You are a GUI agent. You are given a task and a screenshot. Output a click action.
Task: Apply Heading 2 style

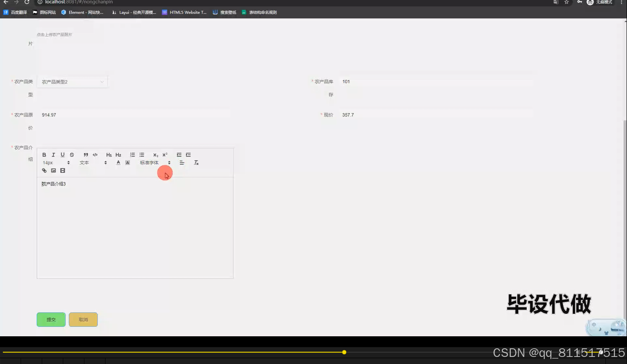point(118,155)
